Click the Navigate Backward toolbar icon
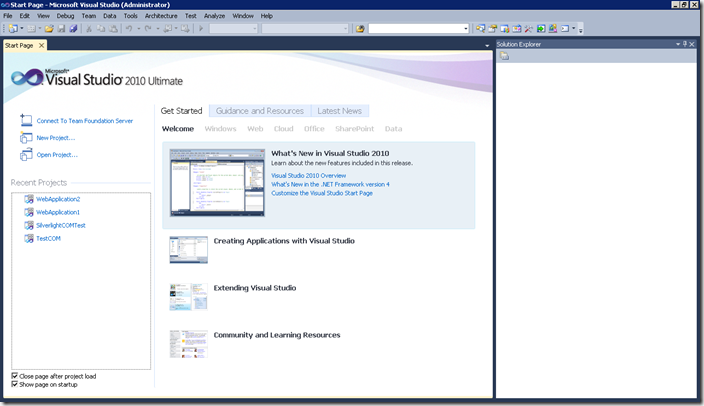The image size is (704, 406). point(167,29)
